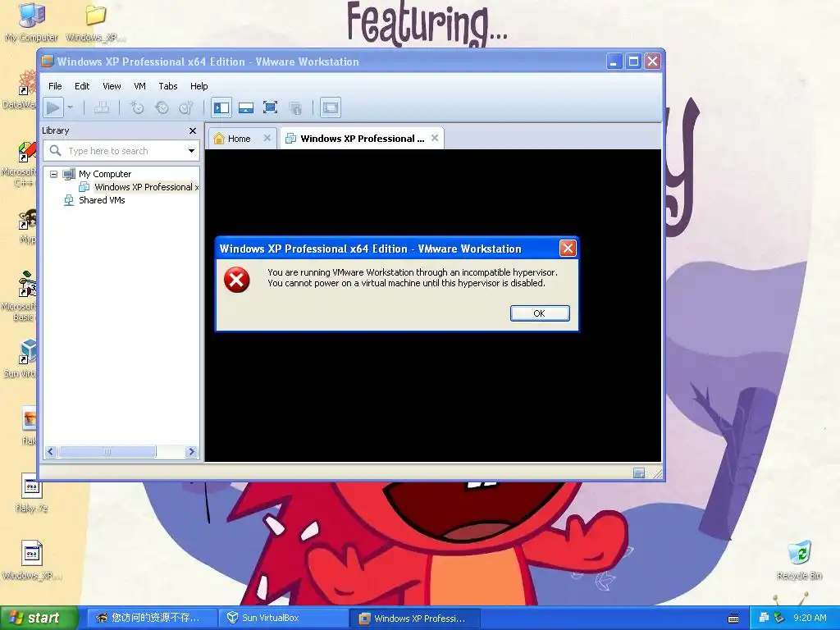Click the Library search field
Viewport: 840px width, 630px height.
click(x=121, y=151)
